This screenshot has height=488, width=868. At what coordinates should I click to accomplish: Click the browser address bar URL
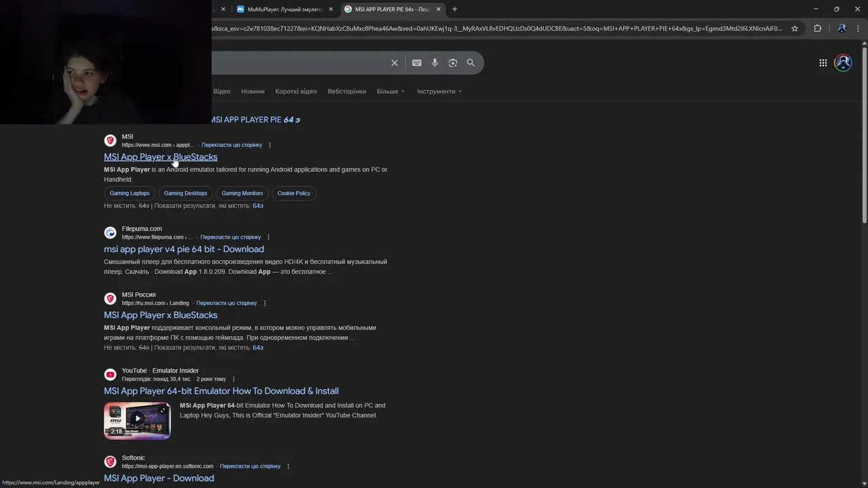(x=497, y=28)
